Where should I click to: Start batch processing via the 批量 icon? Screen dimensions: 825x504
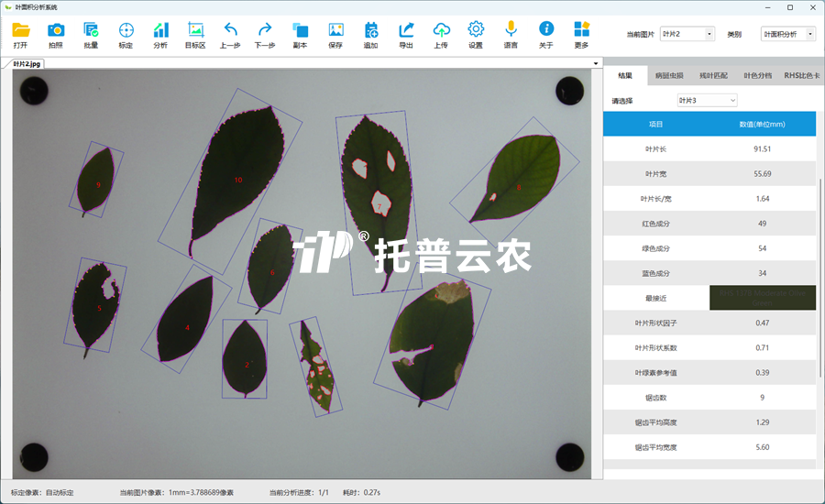pos(91,35)
